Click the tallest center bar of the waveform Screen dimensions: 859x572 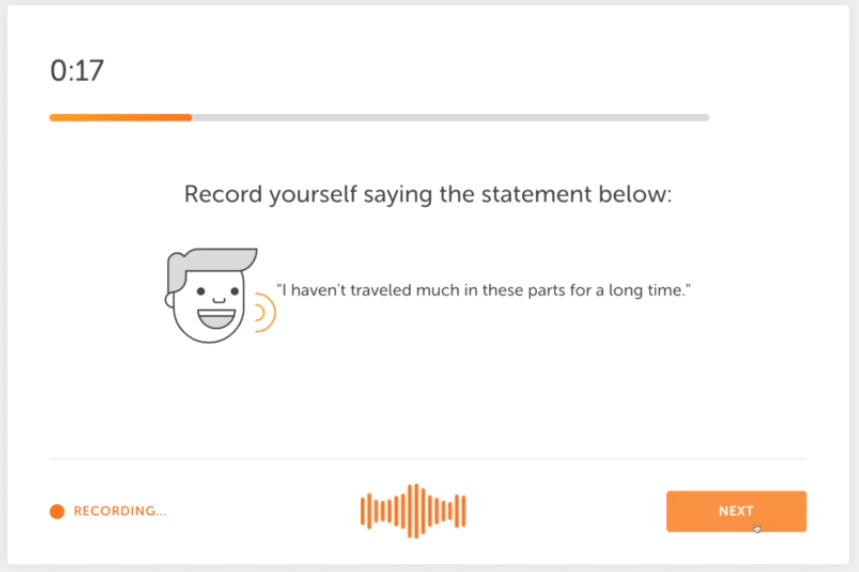click(416, 511)
